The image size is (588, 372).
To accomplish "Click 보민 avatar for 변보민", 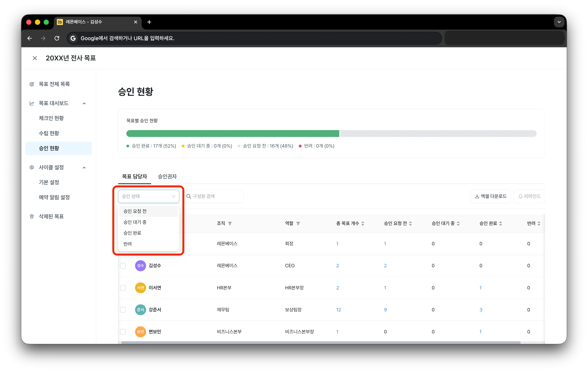I will tap(140, 332).
